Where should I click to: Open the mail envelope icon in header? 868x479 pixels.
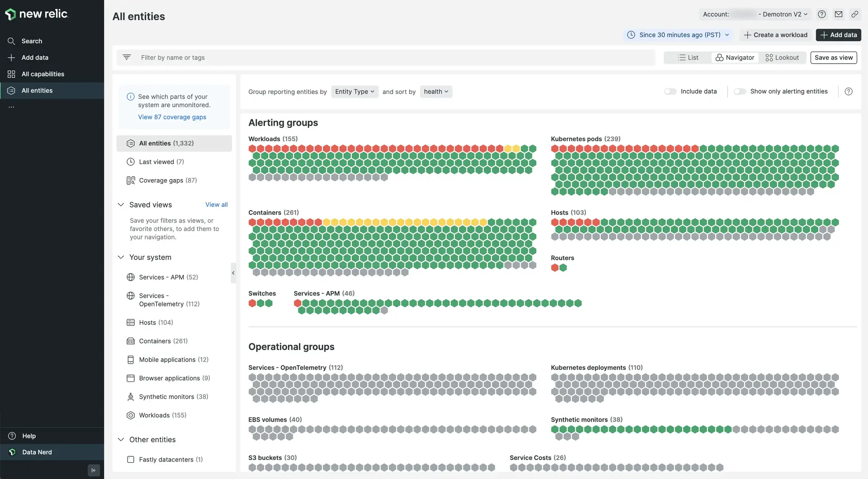click(839, 14)
